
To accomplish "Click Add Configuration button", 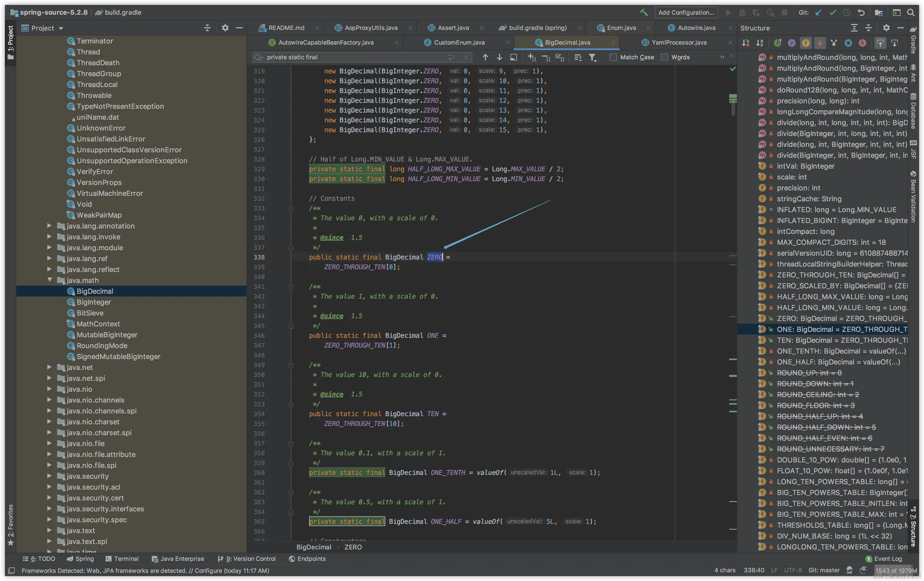I will point(686,12).
